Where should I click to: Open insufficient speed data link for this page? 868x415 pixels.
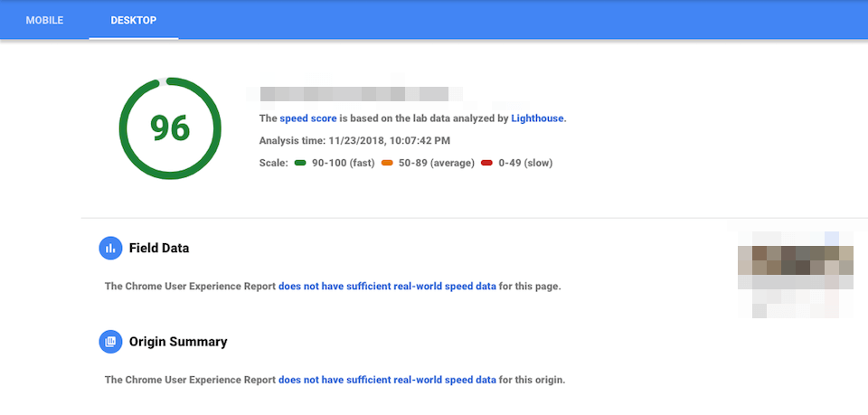[387, 286]
